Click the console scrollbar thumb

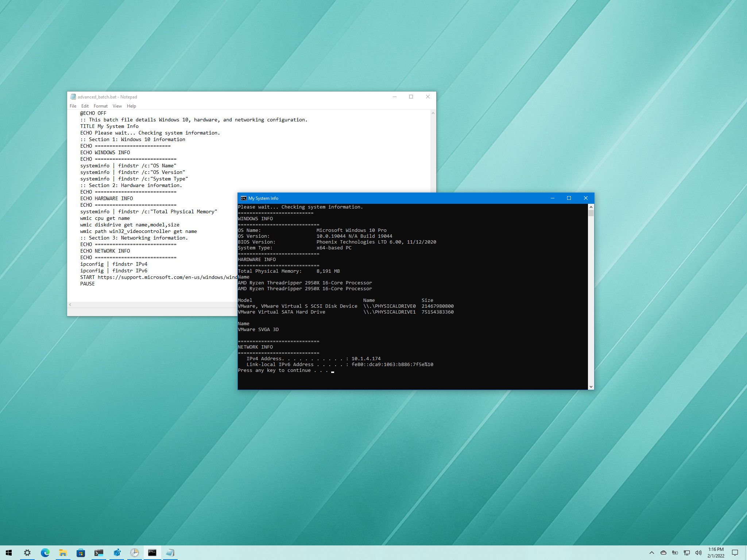pyautogui.click(x=591, y=213)
